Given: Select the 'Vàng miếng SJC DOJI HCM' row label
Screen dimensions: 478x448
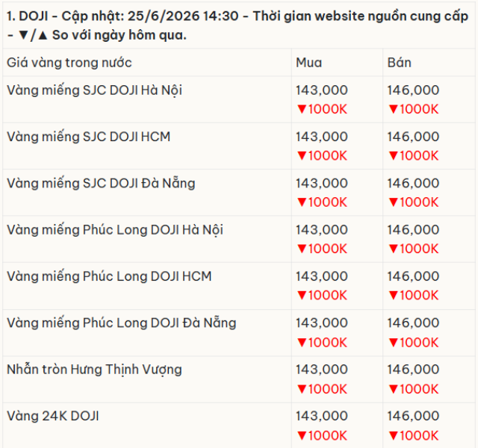Looking at the screenshot, I should coord(88,137).
